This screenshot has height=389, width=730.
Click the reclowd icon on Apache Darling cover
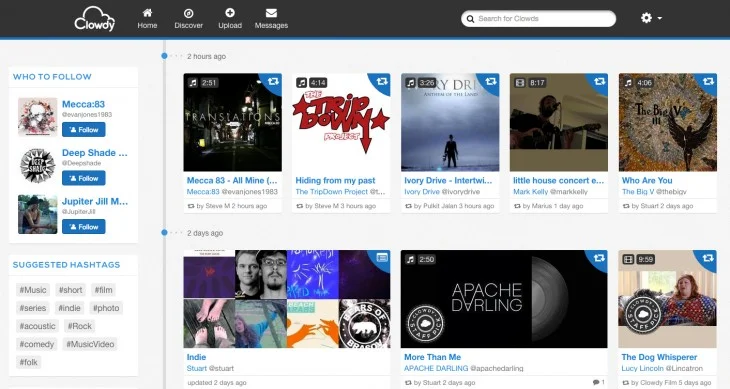pyautogui.click(x=599, y=257)
